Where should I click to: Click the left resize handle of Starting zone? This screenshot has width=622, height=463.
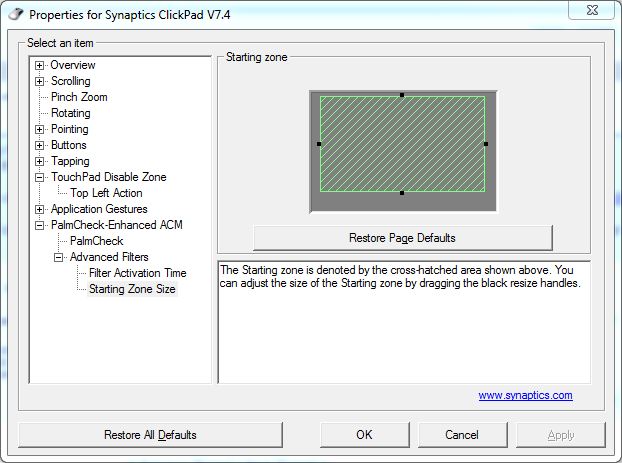(x=319, y=144)
